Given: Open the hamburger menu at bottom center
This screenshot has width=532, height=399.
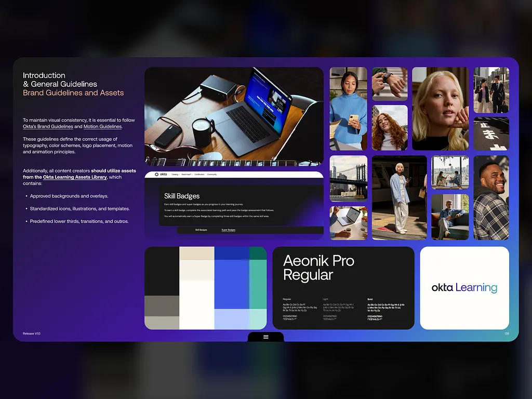Looking at the screenshot, I should (x=265, y=337).
